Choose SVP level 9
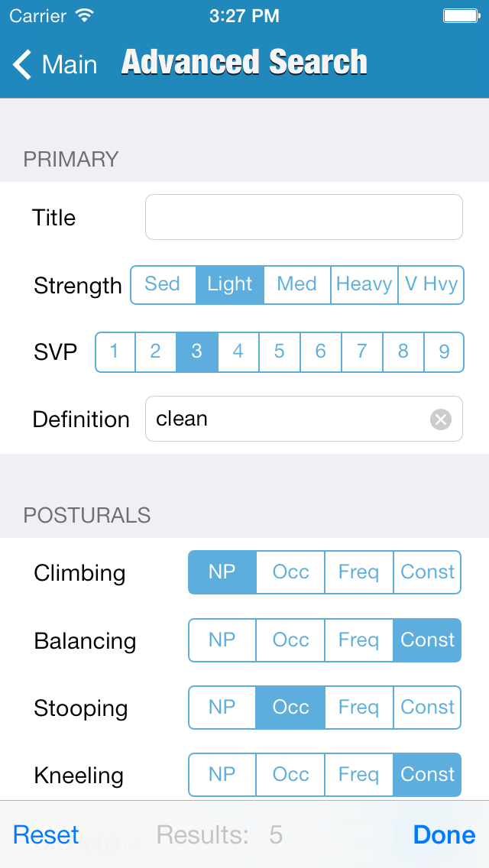Viewport: 489px width, 868px height. [444, 351]
